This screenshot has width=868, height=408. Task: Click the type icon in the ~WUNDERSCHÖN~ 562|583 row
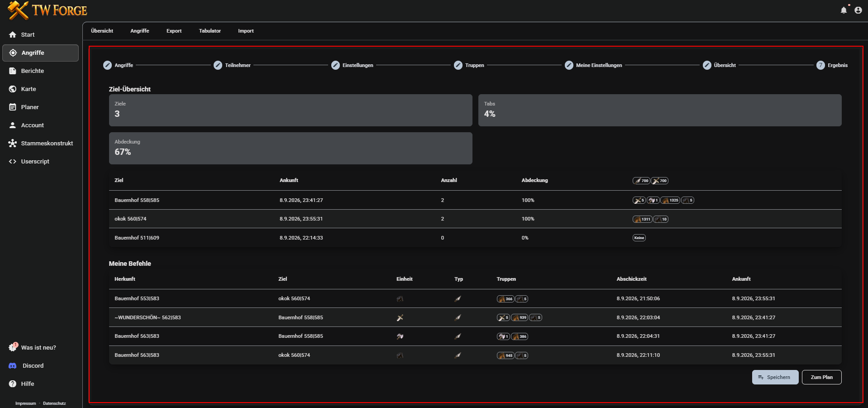pyautogui.click(x=458, y=318)
